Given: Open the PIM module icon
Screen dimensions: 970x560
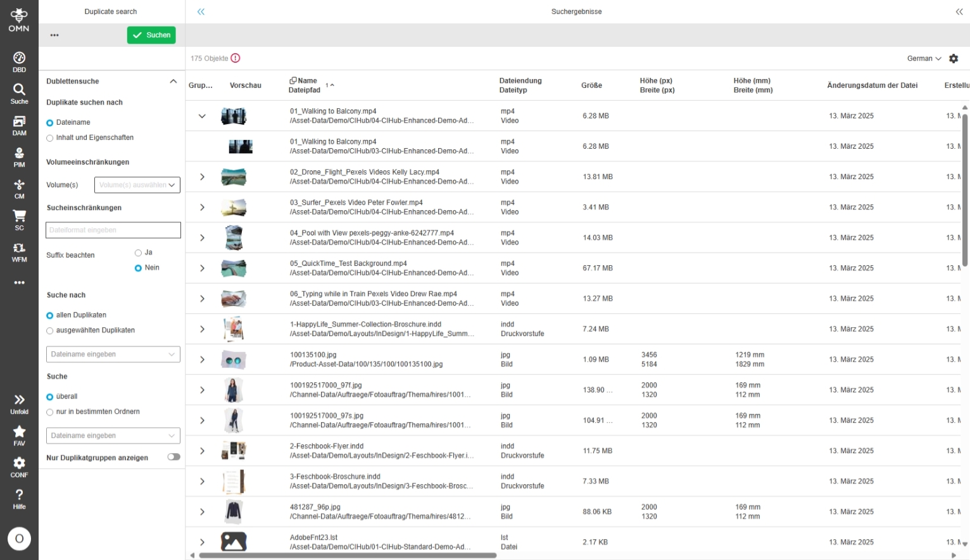Looking at the screenshot, I should pos(19,157).
